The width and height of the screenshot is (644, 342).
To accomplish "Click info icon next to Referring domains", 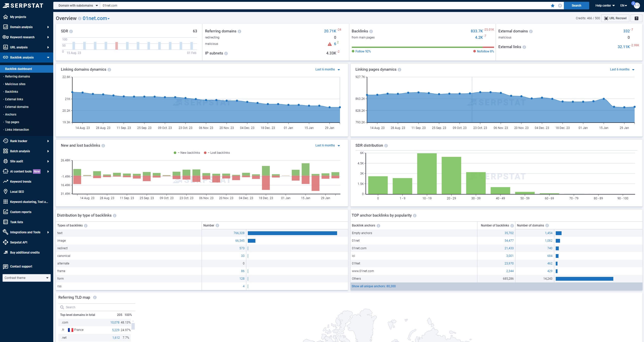I will pyautogui.click(x=239, y=31).
